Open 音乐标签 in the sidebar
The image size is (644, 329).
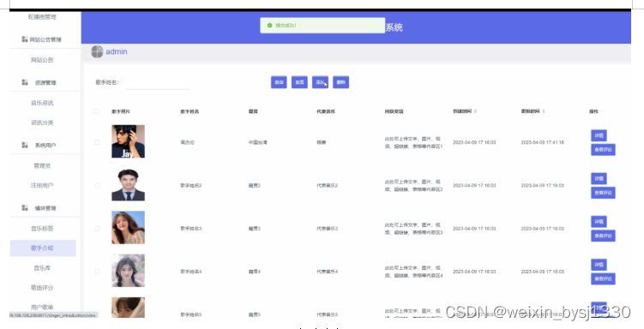42,229
